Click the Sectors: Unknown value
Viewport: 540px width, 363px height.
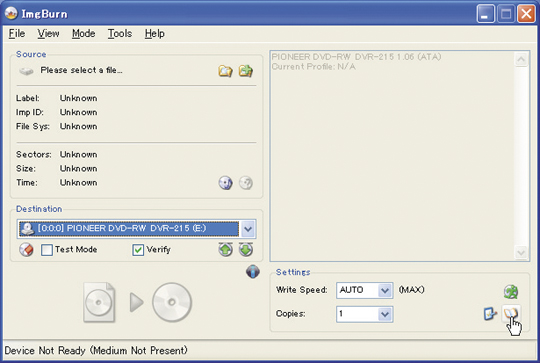(x=79, y=154)
